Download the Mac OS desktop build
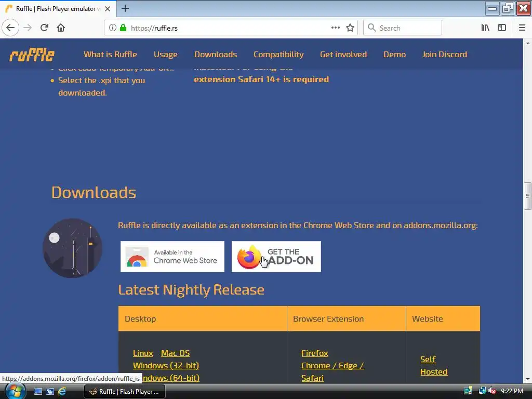532x399 pixels. pos(176,353)
